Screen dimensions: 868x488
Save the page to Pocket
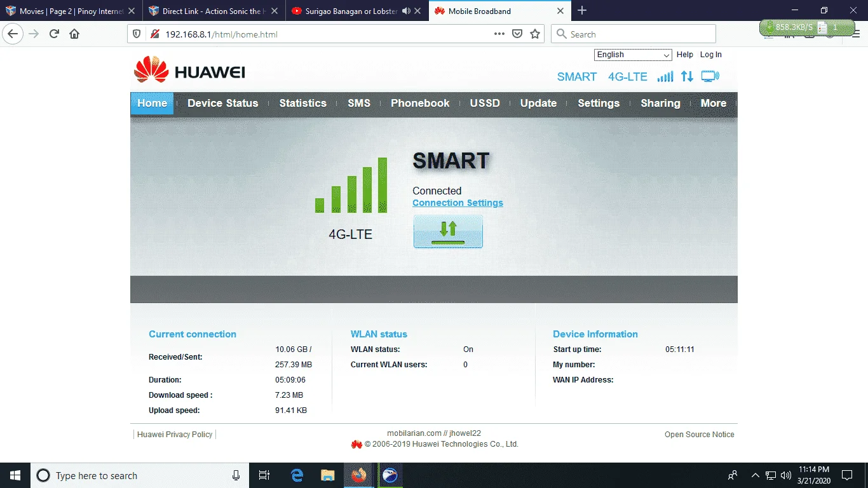tap(517, 34)
